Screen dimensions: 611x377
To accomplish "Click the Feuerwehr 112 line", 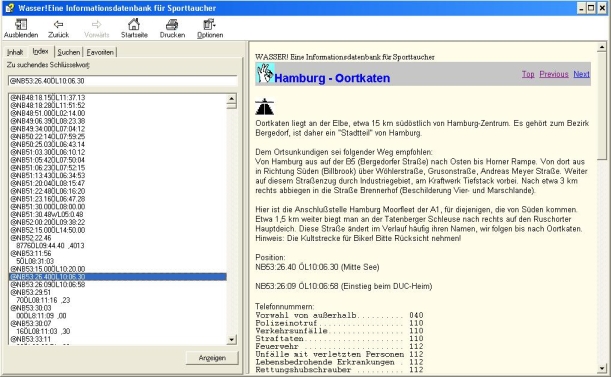I will tap(339, 347).
